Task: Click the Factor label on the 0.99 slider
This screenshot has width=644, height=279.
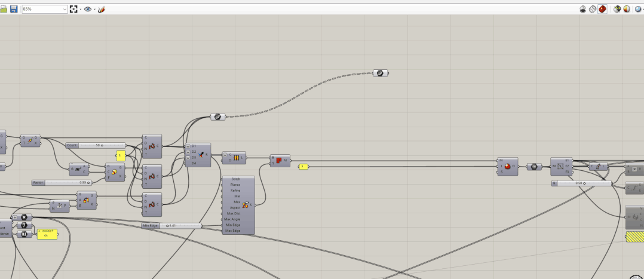Action: [38, 182]
